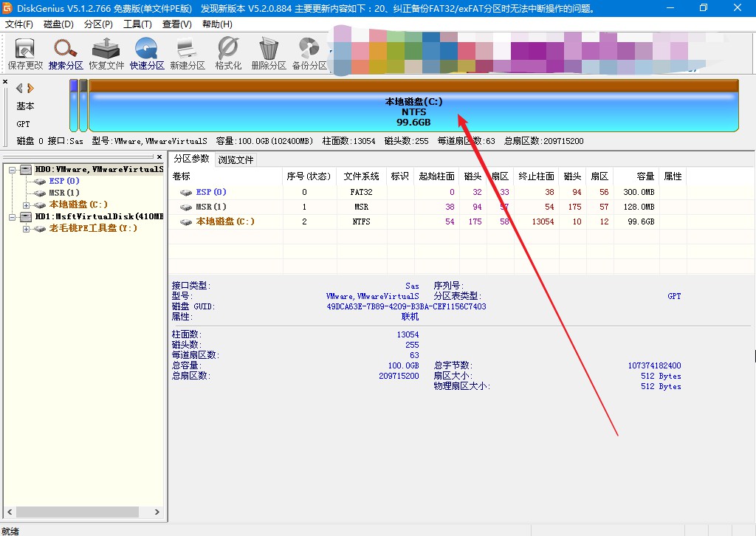Screen dimensions: 756x536
Task: Open the 帮助(H) menu
Action: 217,24
